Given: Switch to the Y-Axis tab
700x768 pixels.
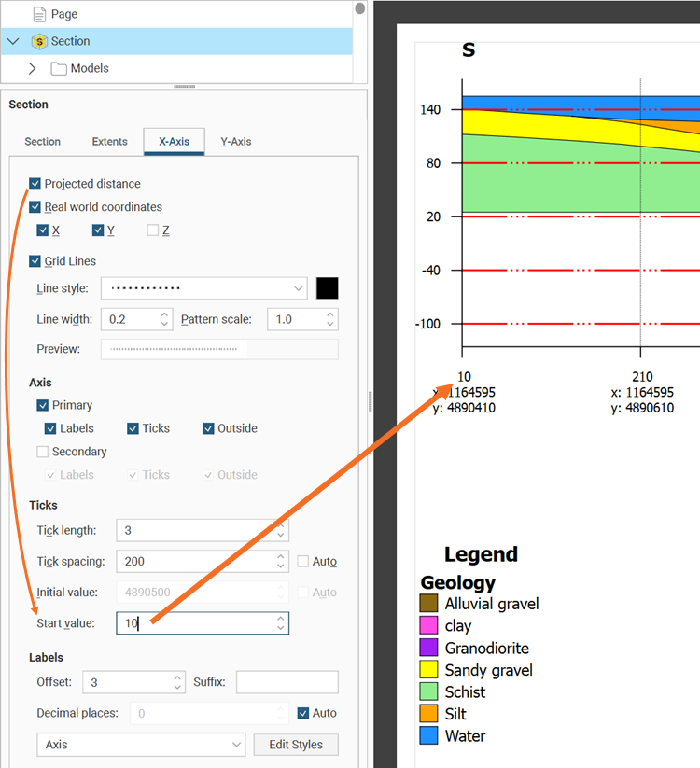Looking at the screenshot, I should [x=235, y=142].
